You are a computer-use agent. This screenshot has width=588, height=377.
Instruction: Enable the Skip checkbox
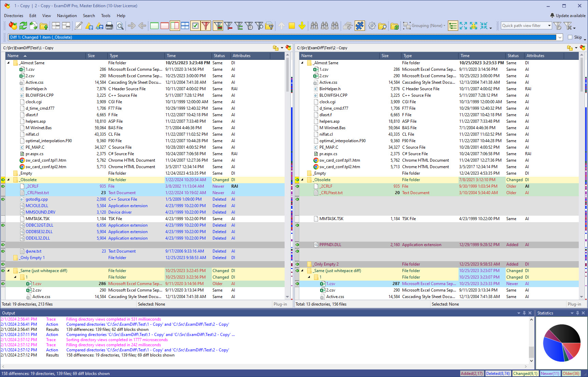570,37
